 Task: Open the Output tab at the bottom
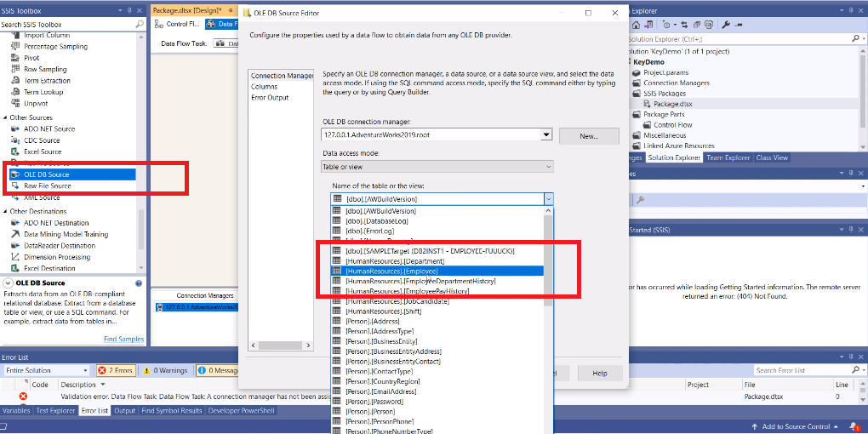tap(124, 411)
